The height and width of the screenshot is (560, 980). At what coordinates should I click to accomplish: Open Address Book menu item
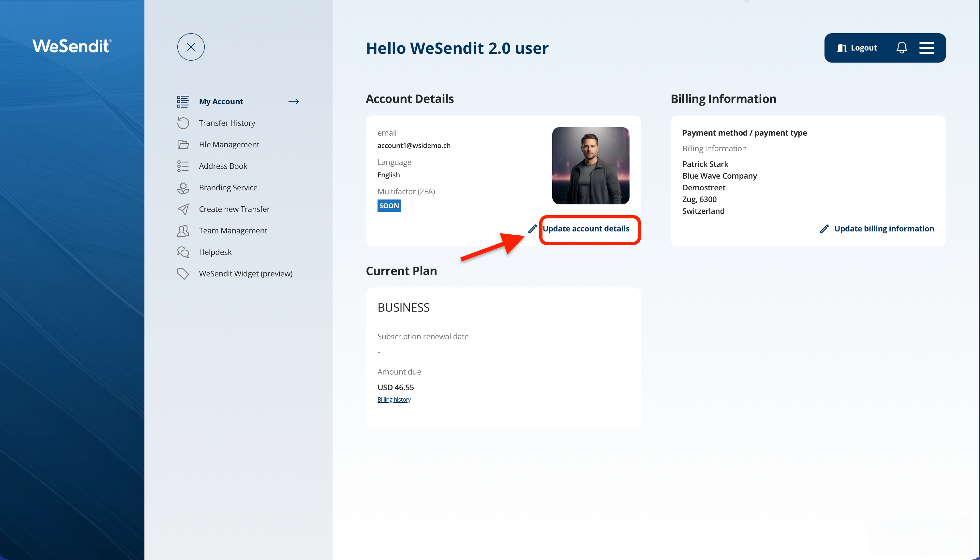tap(223, 166)
